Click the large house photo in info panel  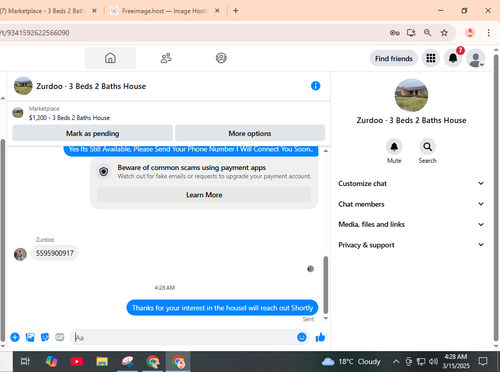[411, 95]
